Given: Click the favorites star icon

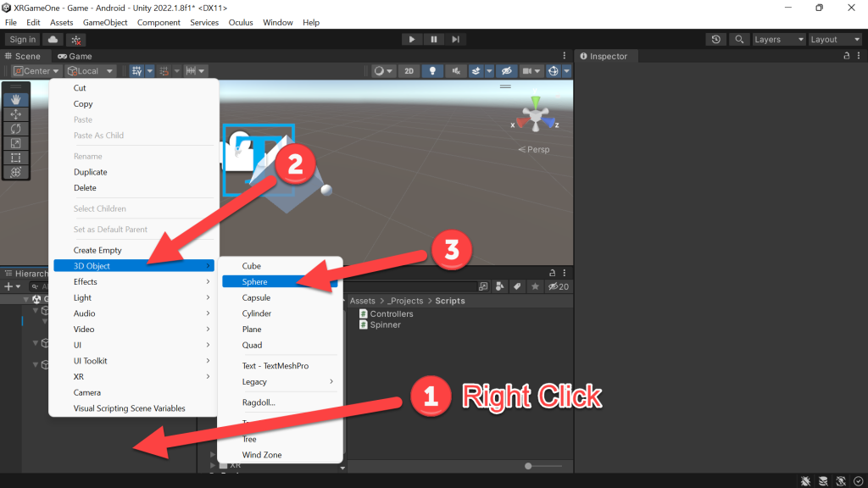Looking at the screenshot, I should pos(535,286).
